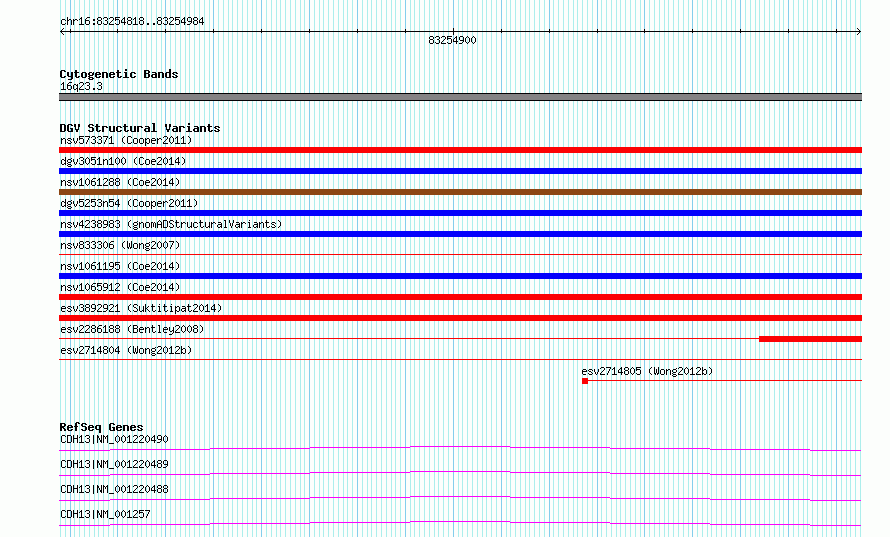Click the blue bar under dgv5253n54
Viewport: 890px width, 537px height.
click(460, 213)
